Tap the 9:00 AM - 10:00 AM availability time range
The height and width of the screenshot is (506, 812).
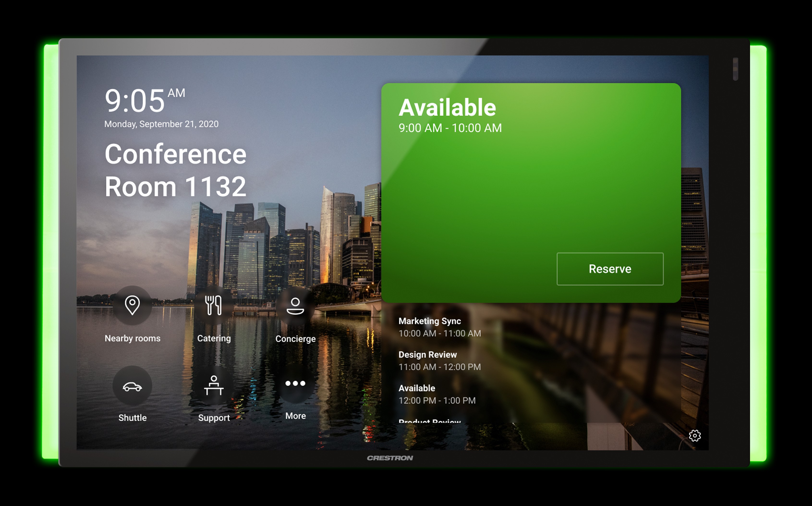coord(450,128)
